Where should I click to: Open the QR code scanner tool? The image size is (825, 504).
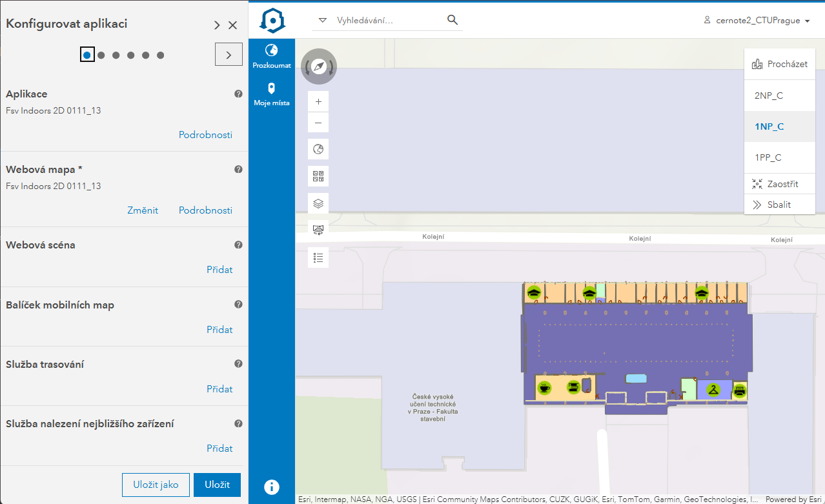[x=318, y=176]
